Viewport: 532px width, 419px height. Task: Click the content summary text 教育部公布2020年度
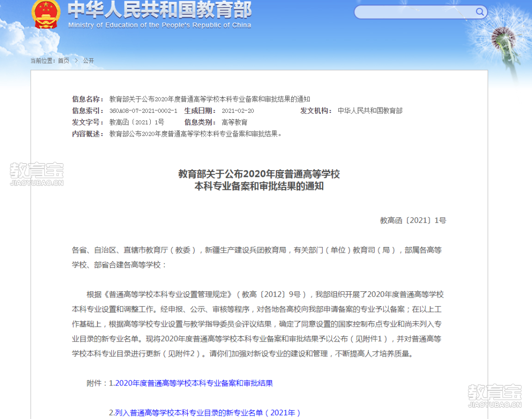pyautogui.click(x=196, y=134)
